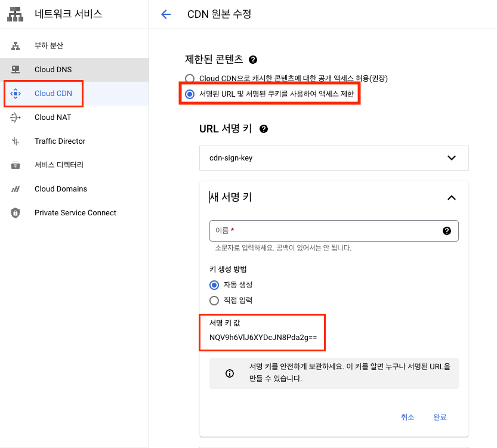Click the signing key value NQV9h6VlJ6XYDcJN8Pda2g==
Screen dimensions: 497x448
pos(263,338)
